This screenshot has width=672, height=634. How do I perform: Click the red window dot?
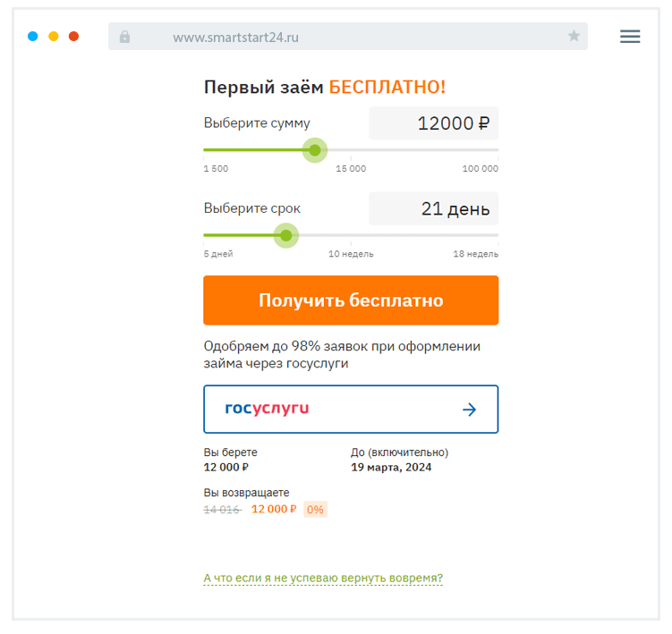pyautogui.click(x=73, y=37)
